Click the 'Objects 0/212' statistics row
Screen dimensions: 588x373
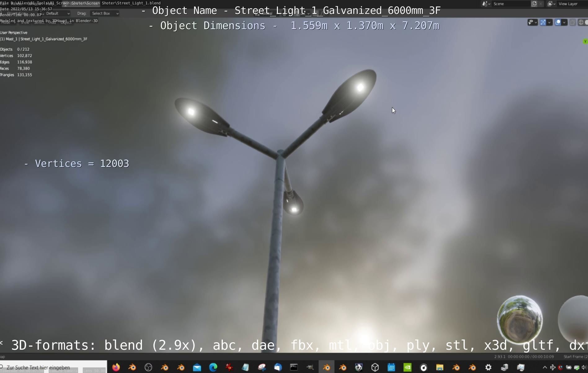(15, 49)
